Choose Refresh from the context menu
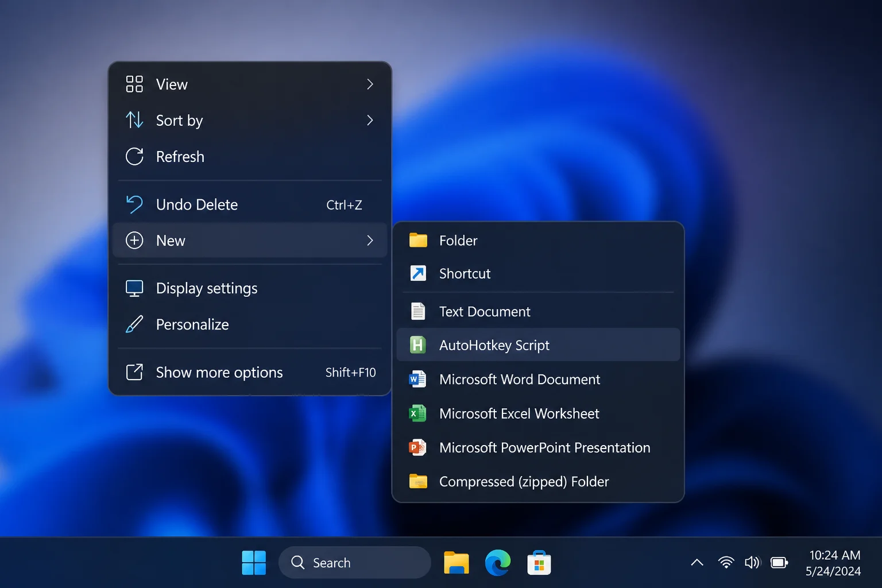The height and width of the screenshot is (588, 882). coord(250,156)
